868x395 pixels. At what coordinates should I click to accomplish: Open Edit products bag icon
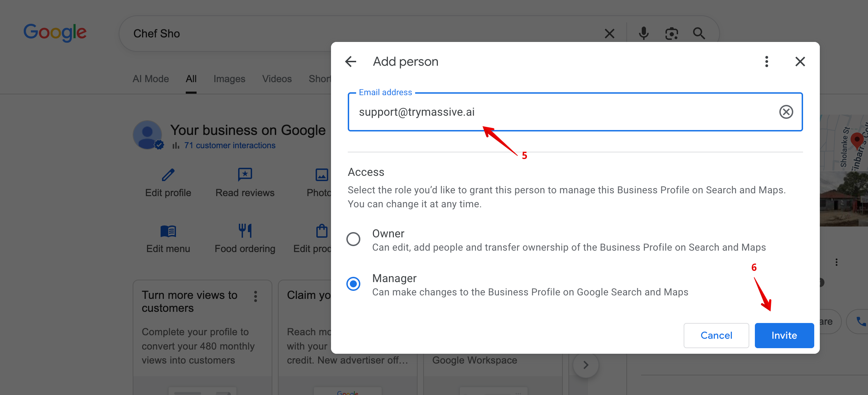tap(322, 231)
